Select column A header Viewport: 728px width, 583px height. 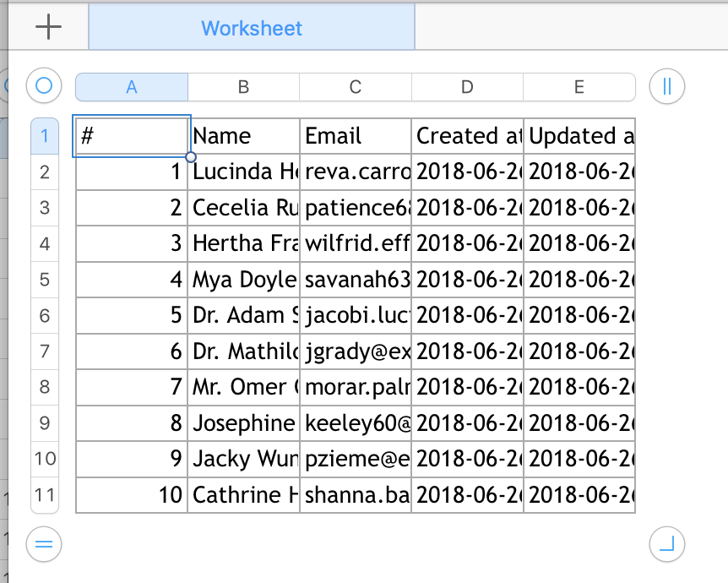pyautogui.click(x=132, y=87)
